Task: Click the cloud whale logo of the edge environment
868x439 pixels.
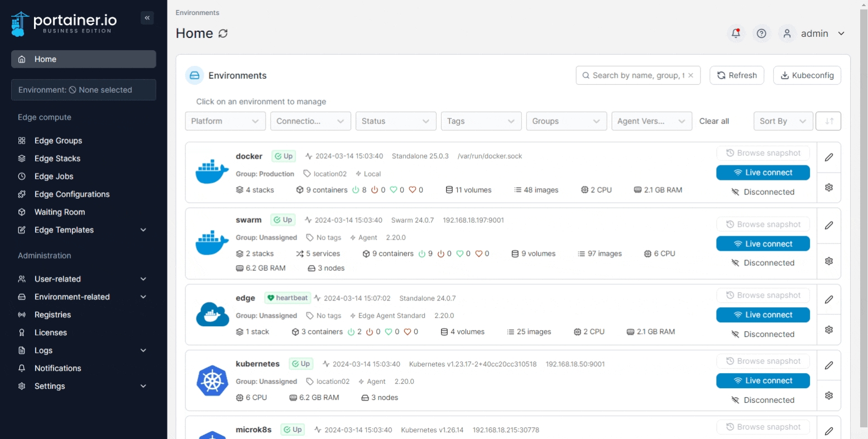Action: click(212, 314)
